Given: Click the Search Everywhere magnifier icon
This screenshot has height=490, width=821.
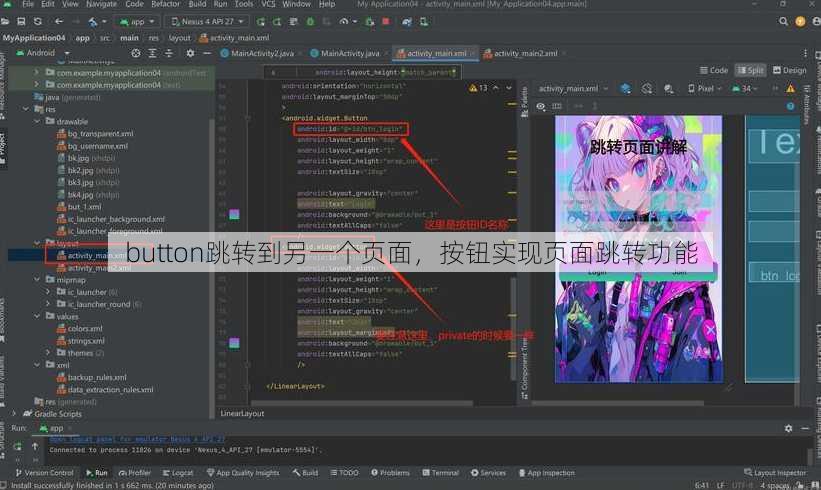Looking at the screenshot, I should (783, 21).
